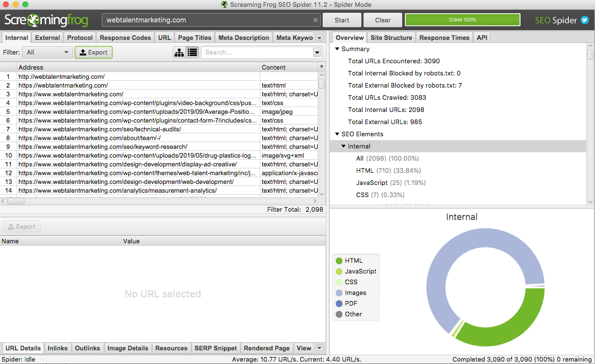
Task: Click the Clear button
Action: tap(383, 20)
